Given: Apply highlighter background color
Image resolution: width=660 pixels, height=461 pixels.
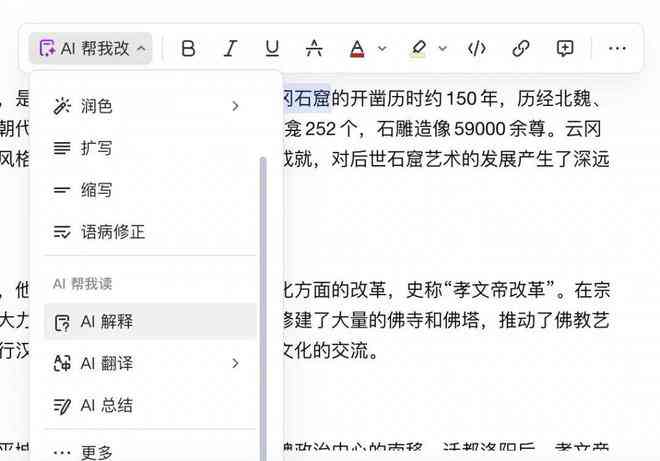Looking at the screenshot, I should click(418, 49).
